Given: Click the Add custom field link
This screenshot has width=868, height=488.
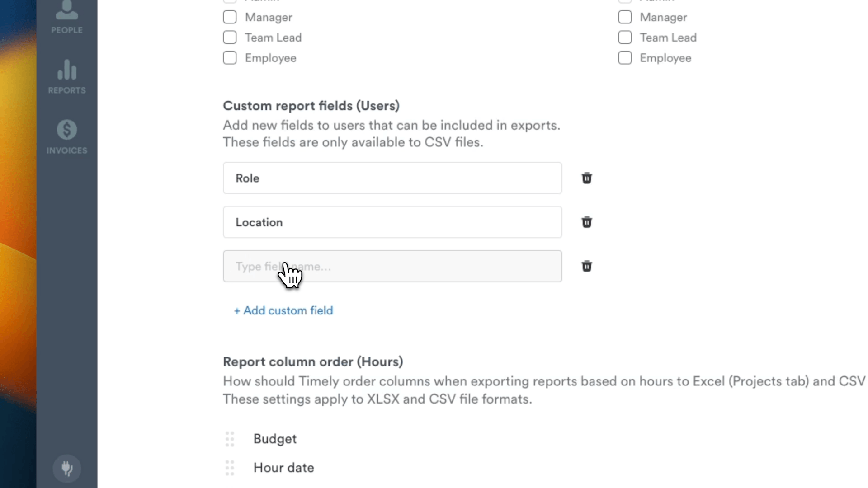Looking at the screenshot, I should 283,310.
